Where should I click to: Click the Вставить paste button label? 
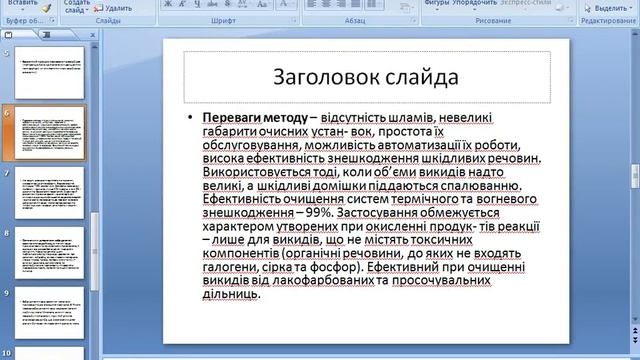(x=22, y=2)
